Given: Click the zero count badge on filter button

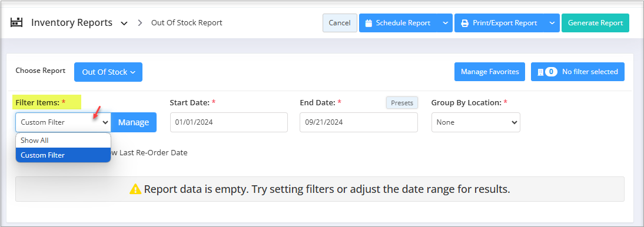Looking at the screenshot, I should [x=551, y=72].
